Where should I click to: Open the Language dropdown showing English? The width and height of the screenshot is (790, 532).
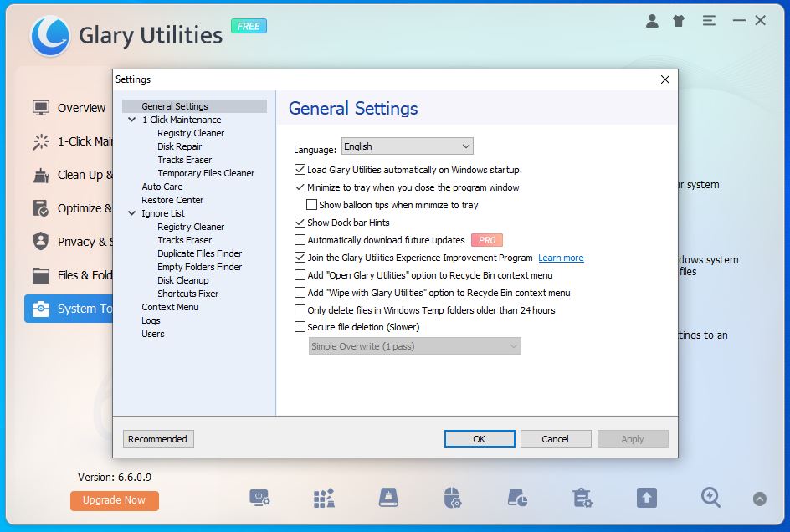click(x=407, y=146)
